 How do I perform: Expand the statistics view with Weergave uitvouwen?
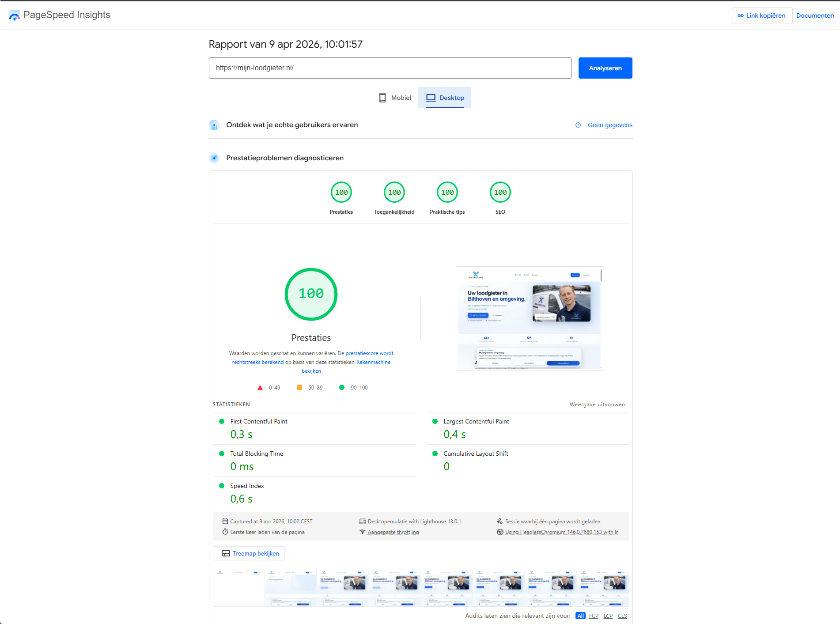click(597, 405)
